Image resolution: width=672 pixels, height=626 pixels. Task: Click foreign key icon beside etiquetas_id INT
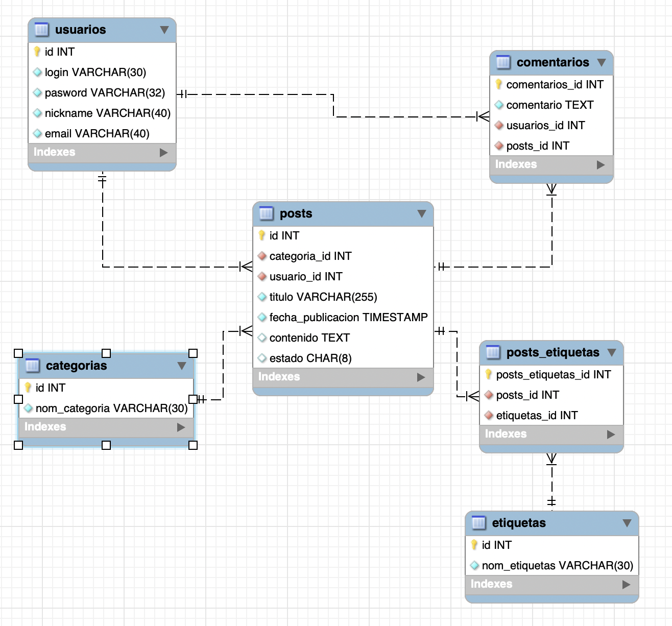489,415
